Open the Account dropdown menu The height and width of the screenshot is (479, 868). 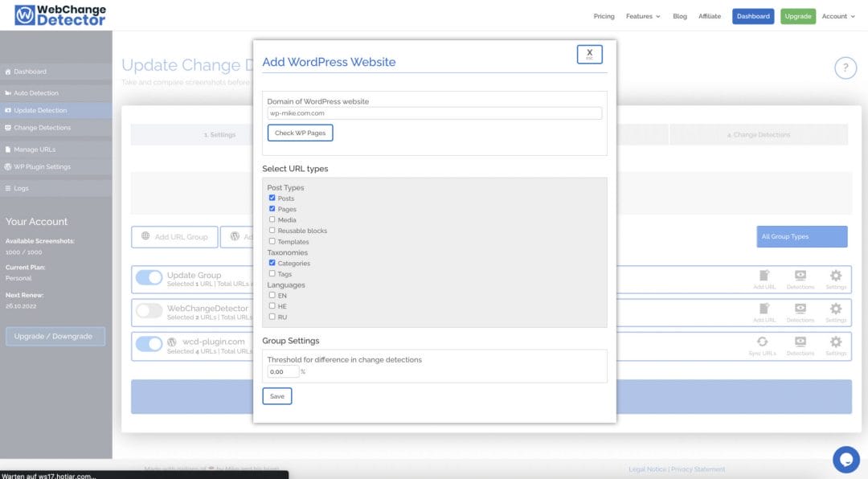838,16
